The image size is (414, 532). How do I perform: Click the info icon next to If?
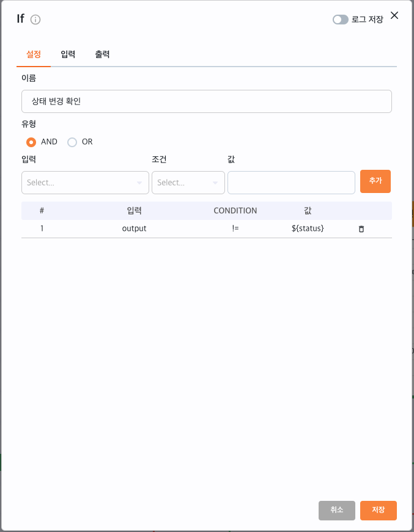point(35,20)
